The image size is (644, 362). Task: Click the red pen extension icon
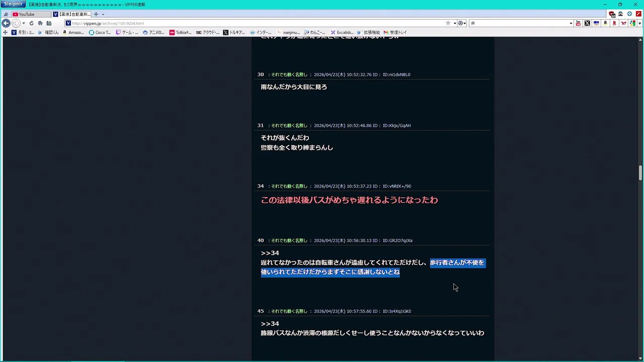638,14
